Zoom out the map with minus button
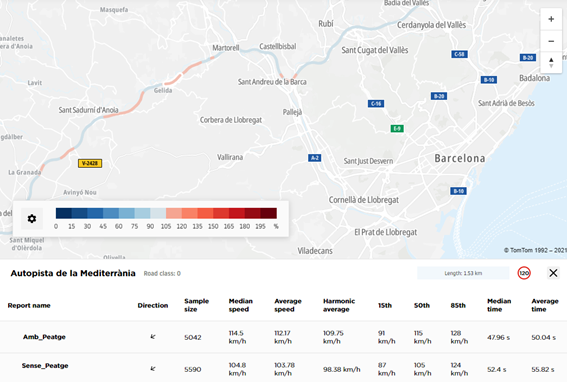 pos(551,41)
